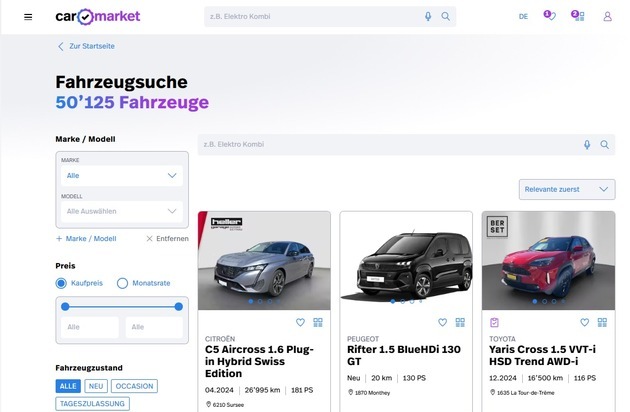Expand the Modell selection dropdown
The width and height of the screenshot is (630, 412).
click(121, 211)
